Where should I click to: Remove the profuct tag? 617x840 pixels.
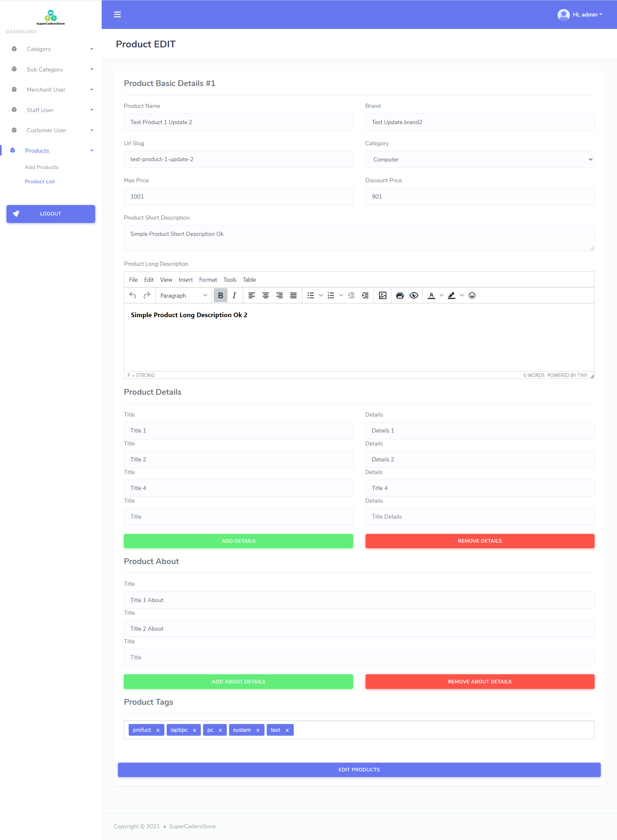(x=158, y=730)
